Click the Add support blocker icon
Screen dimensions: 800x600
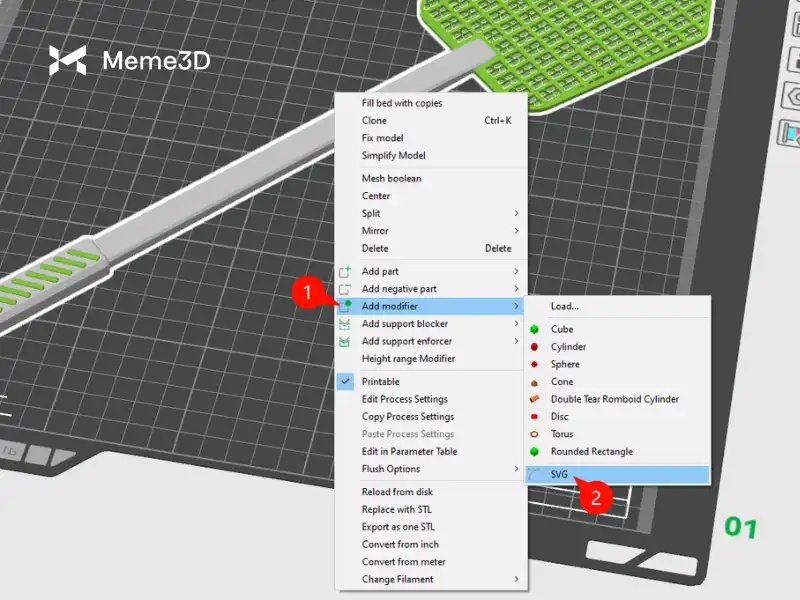346,324
